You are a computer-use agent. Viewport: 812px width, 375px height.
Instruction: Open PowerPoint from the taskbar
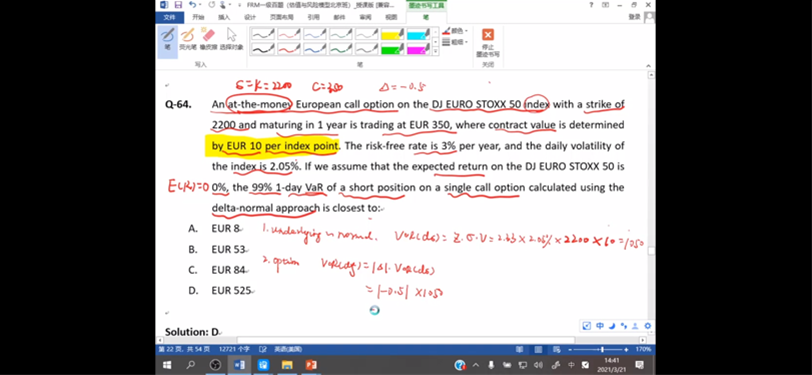pos(311,365)
